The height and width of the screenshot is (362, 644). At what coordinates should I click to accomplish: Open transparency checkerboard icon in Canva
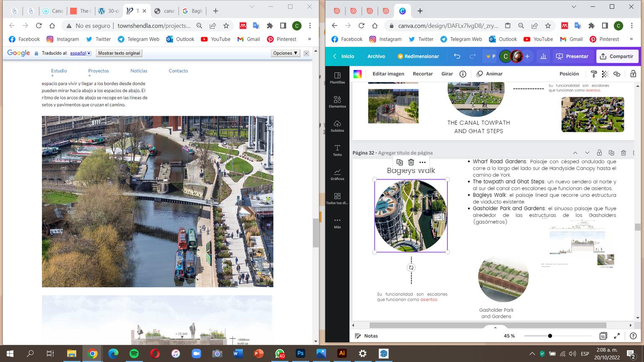pos(605,74)
